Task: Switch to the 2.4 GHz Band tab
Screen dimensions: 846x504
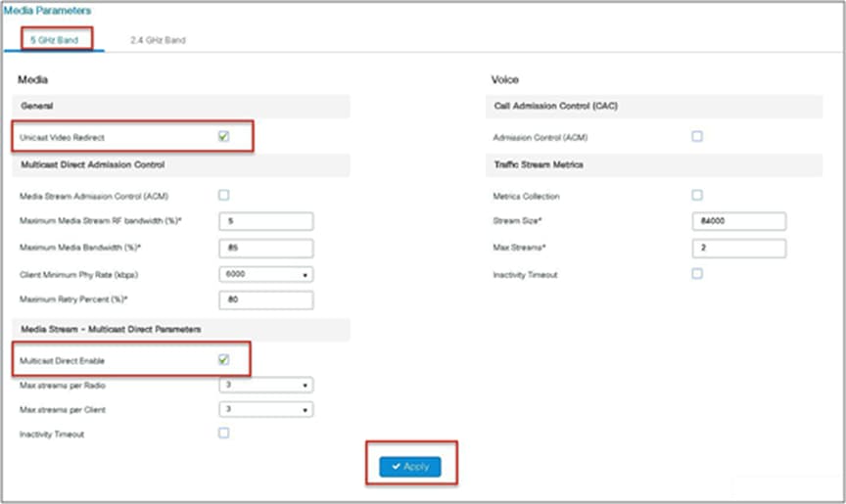Action: point(158,40)
